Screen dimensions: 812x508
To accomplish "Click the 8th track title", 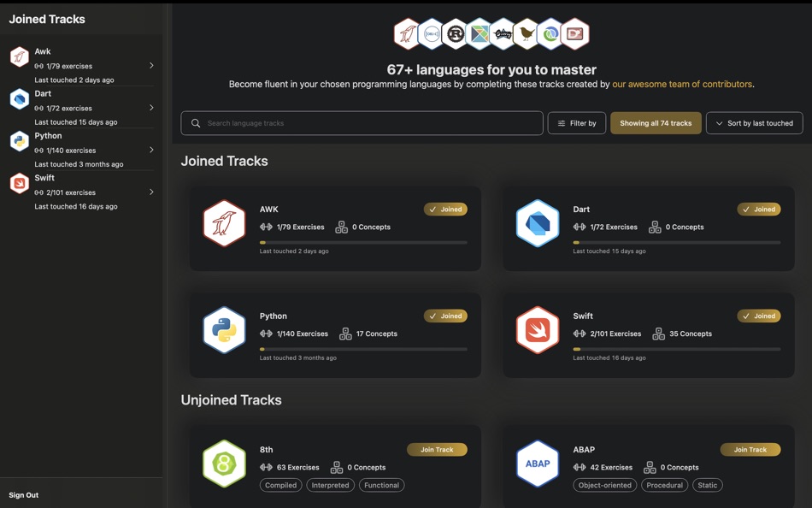I will [x=266, y=450].
